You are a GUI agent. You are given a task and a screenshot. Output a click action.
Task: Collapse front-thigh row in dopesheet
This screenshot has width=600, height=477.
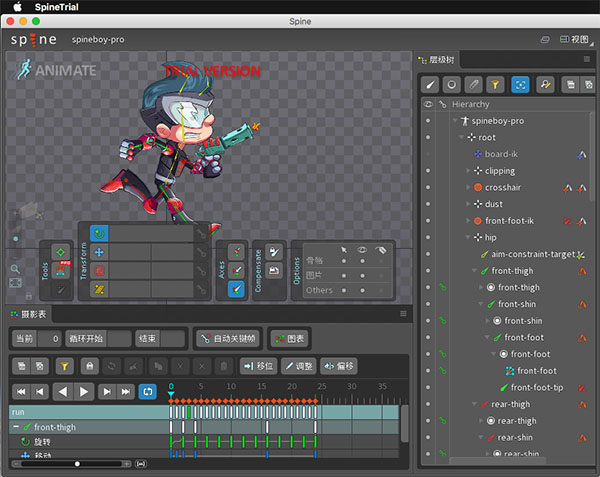click(16, 427)
